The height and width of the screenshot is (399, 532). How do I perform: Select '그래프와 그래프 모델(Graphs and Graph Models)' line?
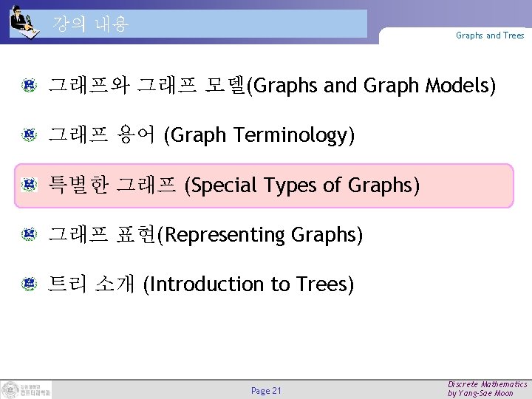point(272,85)
